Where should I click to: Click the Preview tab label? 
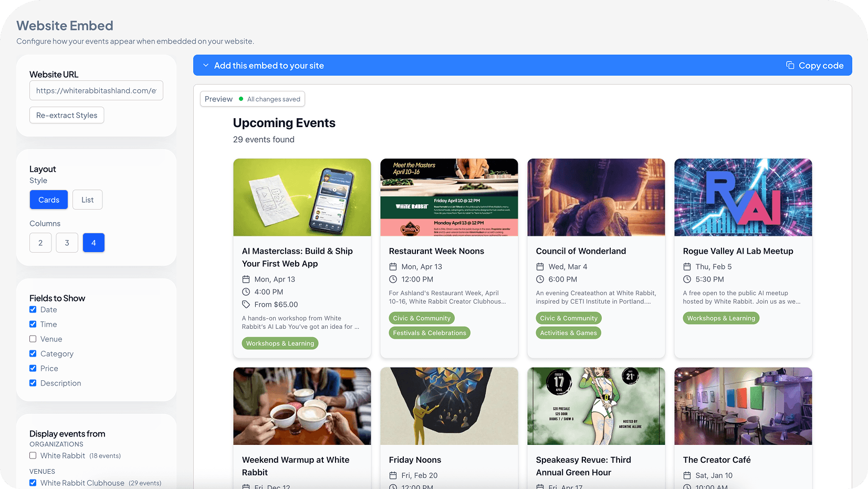(218, 99)
